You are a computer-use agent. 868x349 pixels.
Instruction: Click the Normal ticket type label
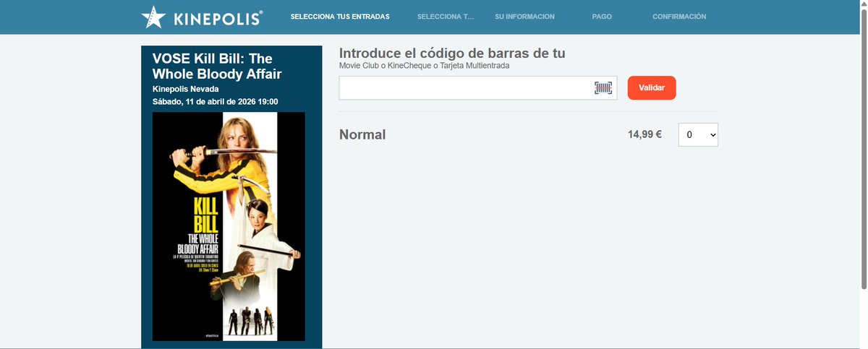[362, 134]
